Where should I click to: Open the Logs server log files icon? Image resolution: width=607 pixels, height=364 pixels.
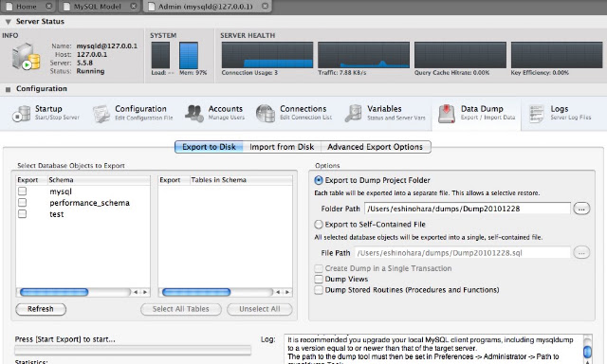(x=537, y=114)
